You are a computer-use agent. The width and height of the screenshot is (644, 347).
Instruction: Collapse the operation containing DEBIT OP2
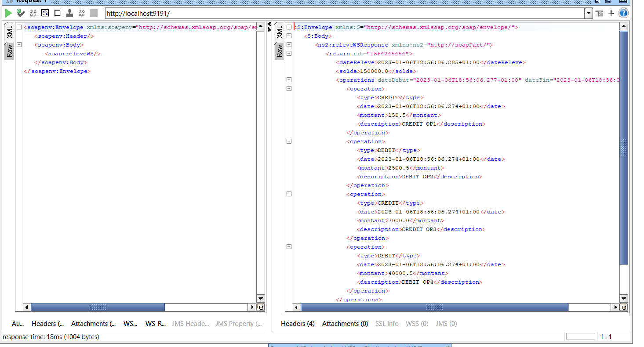click(289, 141)
